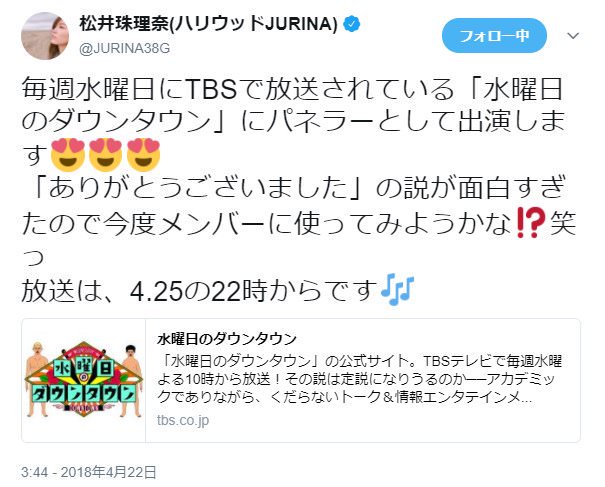
Task: Open the @JURINA38G handle
Action: [x=124, y=49]
